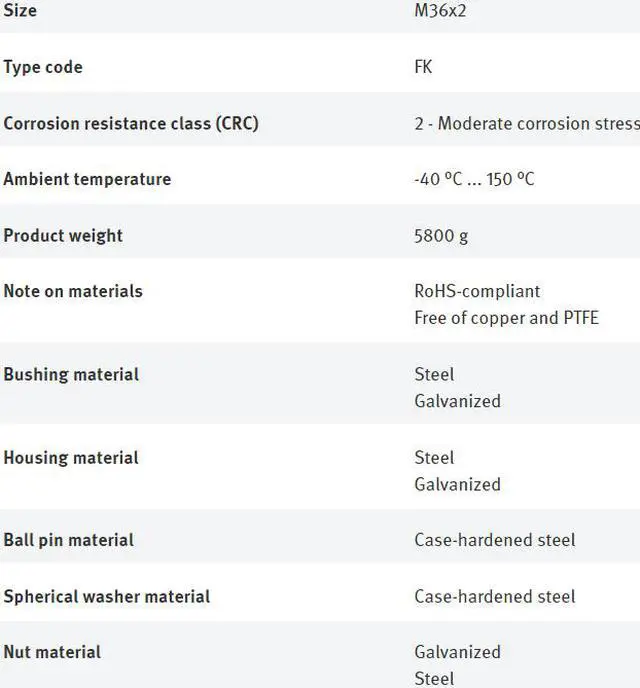This screenshot has height=688, width=640.
Task: Click the Spherical washer material label
Action: (106, 596)
